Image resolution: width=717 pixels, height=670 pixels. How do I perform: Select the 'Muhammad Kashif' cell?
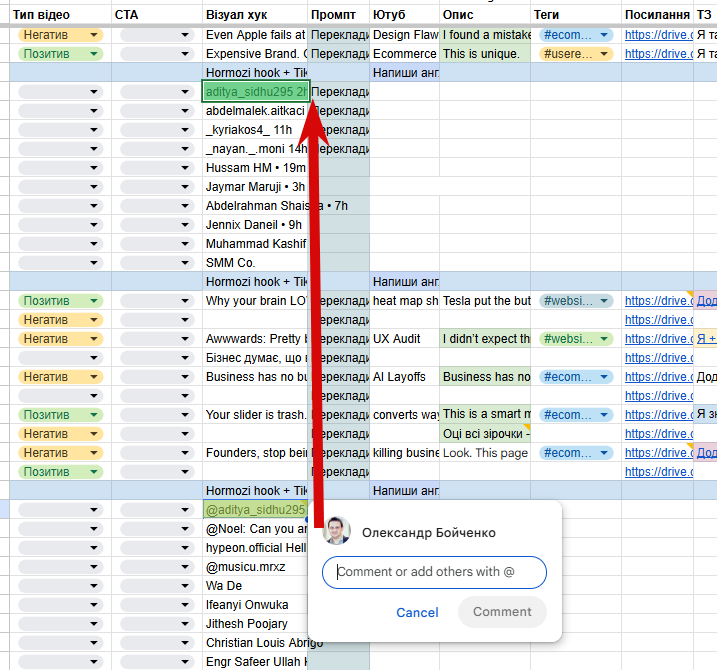point(255,244)
